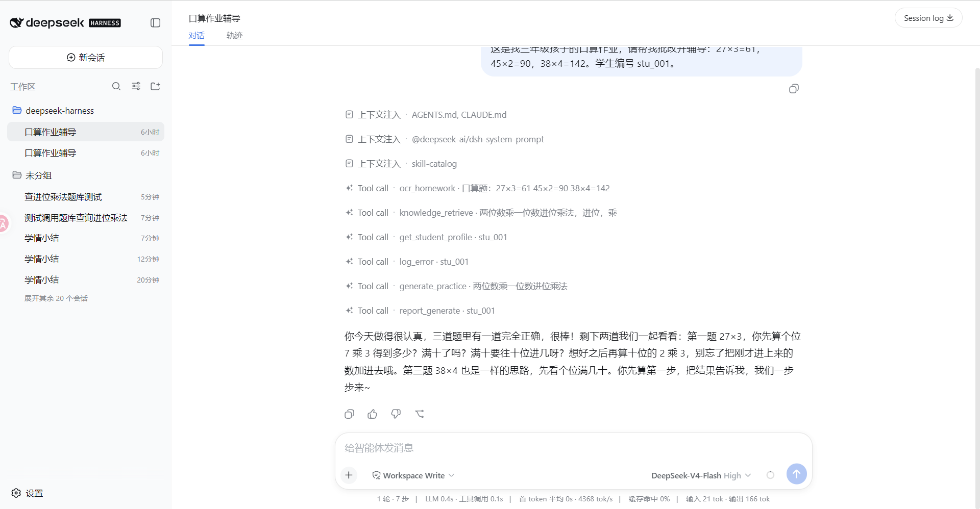Screen dimensions: 980x509
Task: Click the 口算作业辅导 page title
Action: 214,18
